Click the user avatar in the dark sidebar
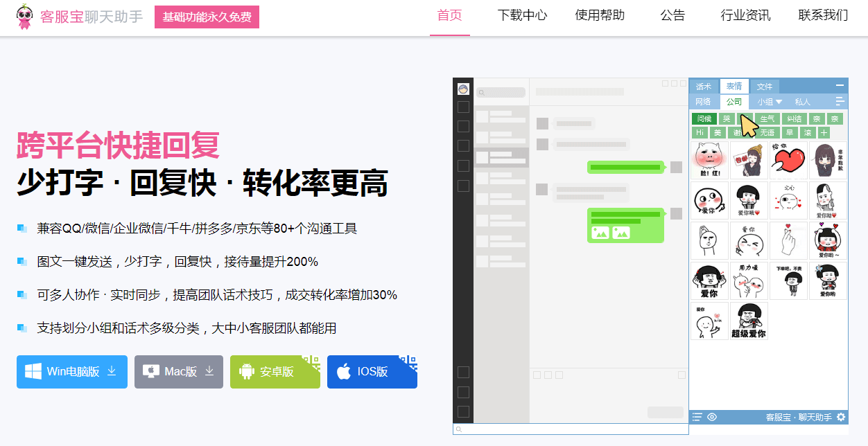868x446 pixels. (x=463, y=89)
